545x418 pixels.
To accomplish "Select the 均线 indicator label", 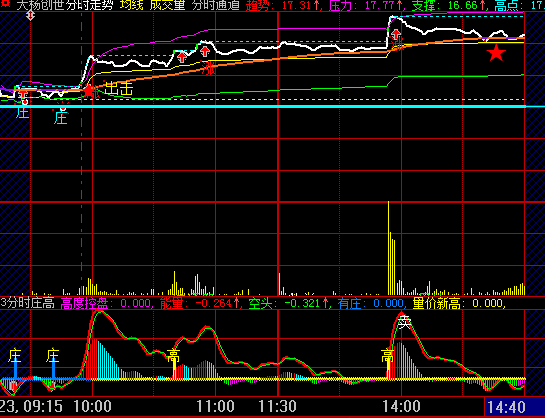I will (x=132, y=5).
